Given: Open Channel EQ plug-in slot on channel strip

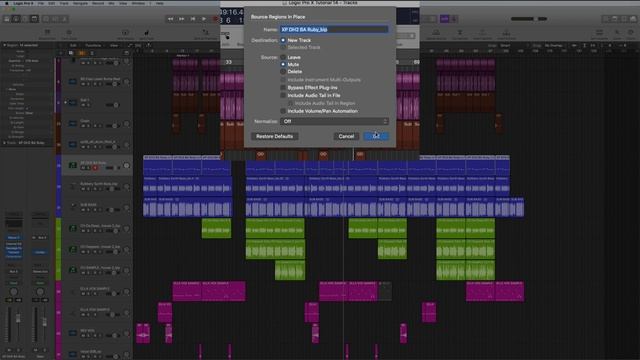Looking at the screenshot, I should coord(13,244).
